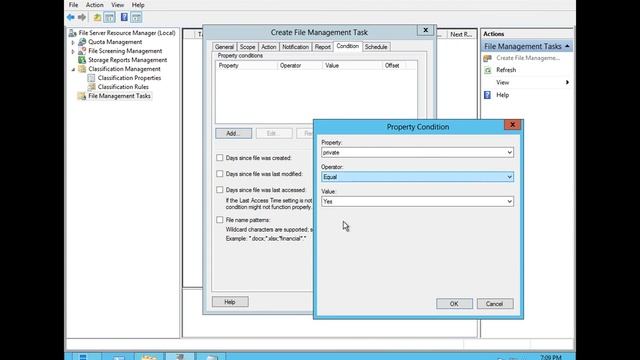Click the Classification Rules node icon

91,87
